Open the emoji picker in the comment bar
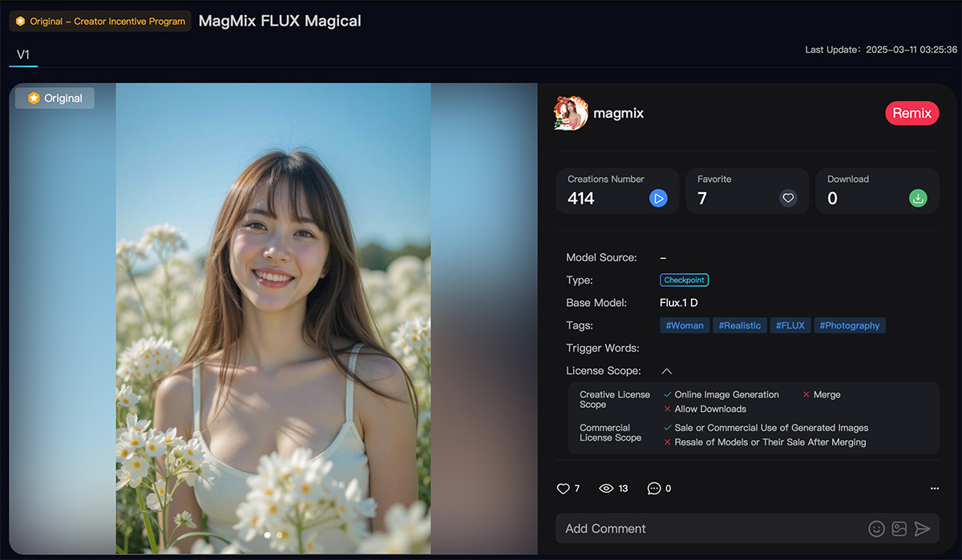Image resolution: width=962 pixels, height=560 pixels. coord(876,529)
